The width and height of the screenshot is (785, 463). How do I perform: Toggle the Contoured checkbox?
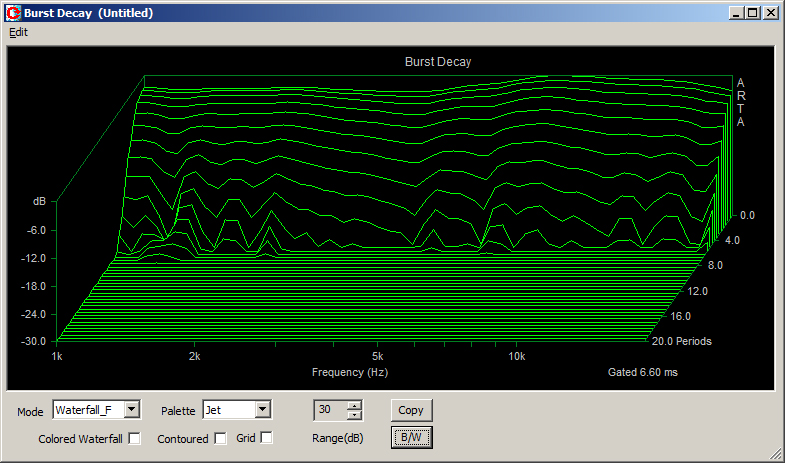tap(220, 438)
